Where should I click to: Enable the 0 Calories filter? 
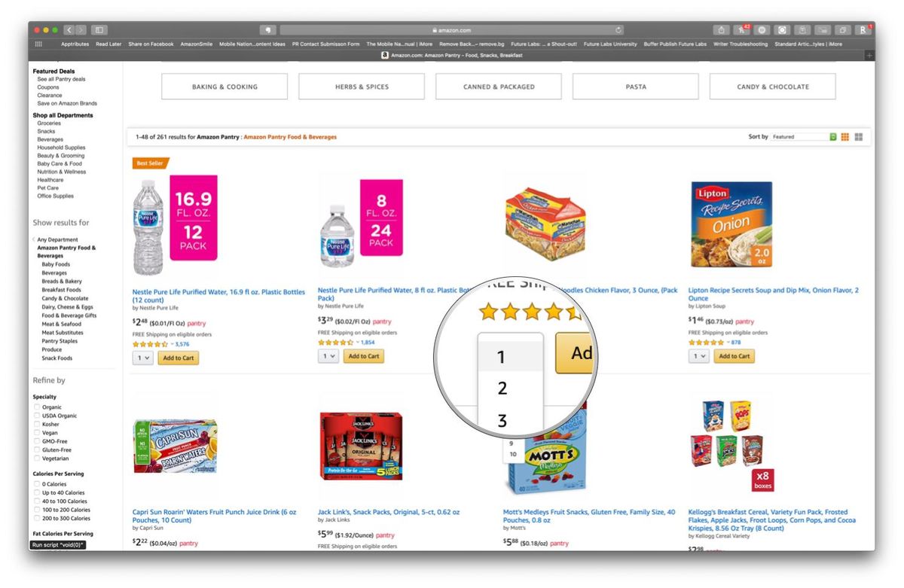click(37, 483)
